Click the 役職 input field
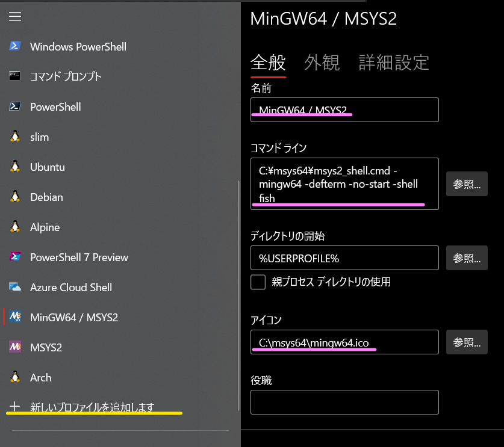The height and width of the screenshot is (447, 504). [344, 402]
